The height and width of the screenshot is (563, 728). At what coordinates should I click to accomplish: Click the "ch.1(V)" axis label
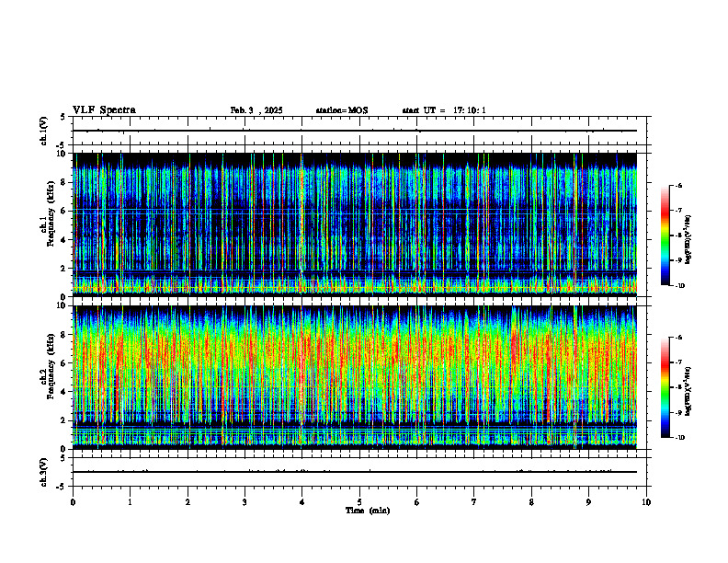tap(44, 131)
